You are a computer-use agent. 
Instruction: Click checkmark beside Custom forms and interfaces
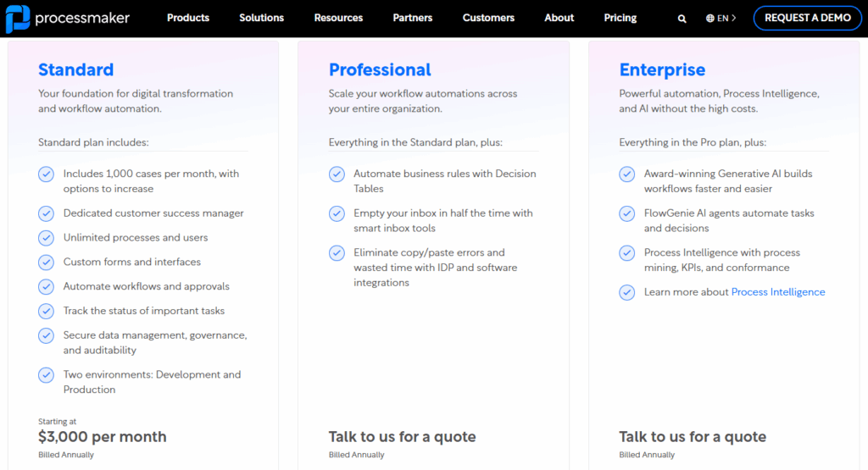coord(46,262)
